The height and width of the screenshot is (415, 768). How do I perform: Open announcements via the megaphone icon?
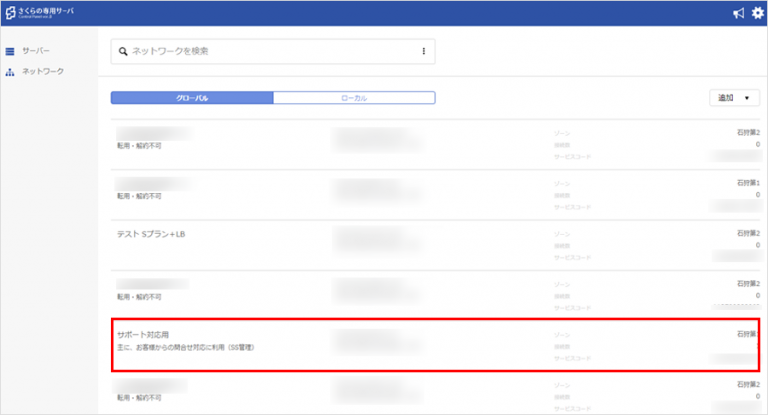coord(737,14)
